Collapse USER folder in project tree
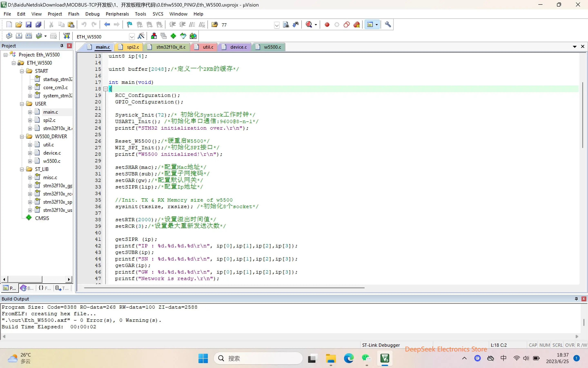This screenshot has width=588, height=368. click(22, 104)
